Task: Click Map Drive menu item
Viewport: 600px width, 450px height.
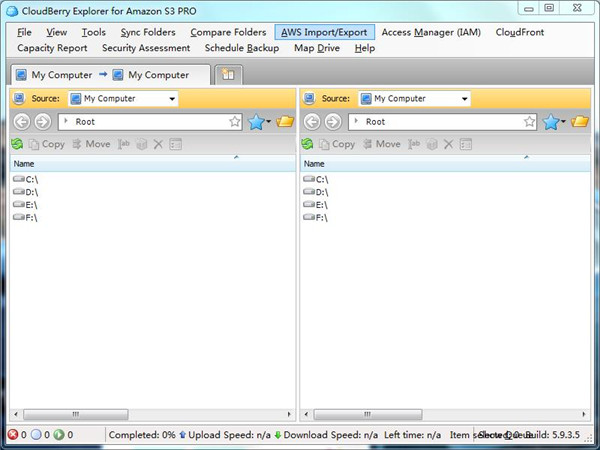Action: 317,48
